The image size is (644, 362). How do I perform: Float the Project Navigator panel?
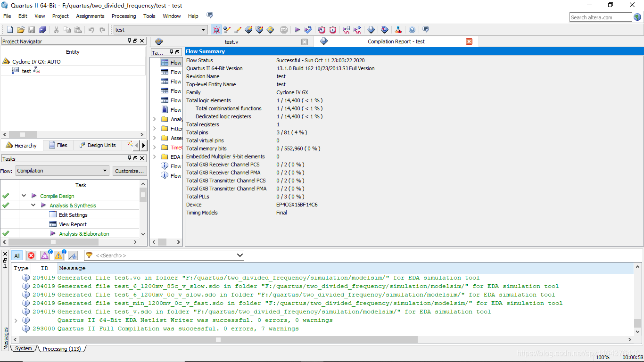(x=135, y=41)
